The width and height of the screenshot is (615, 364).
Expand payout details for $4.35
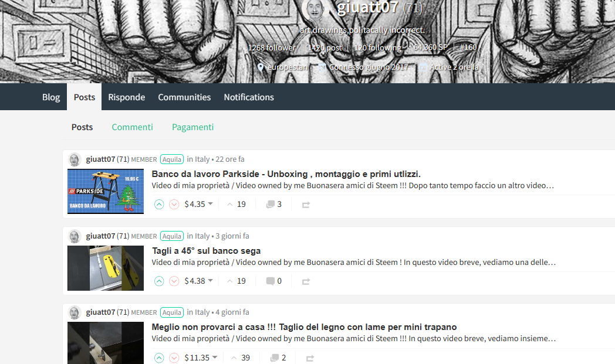(x=199, y=204)
